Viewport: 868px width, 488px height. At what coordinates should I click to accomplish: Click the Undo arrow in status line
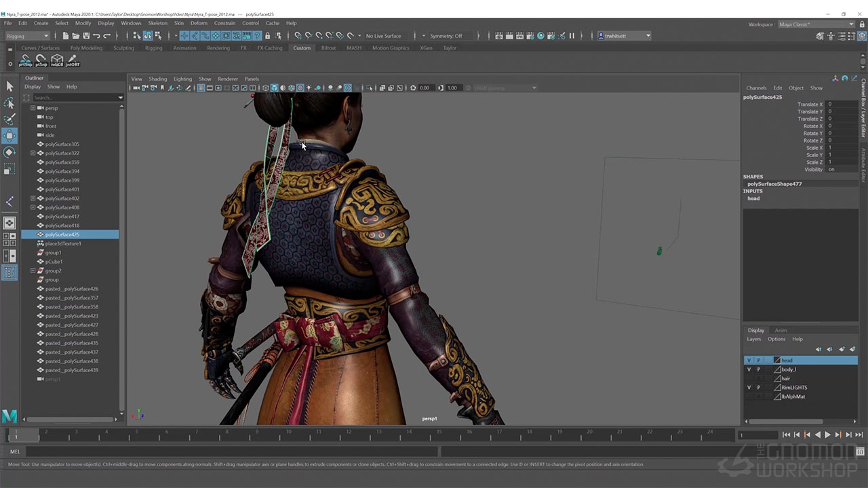click(x=96, y=36)
